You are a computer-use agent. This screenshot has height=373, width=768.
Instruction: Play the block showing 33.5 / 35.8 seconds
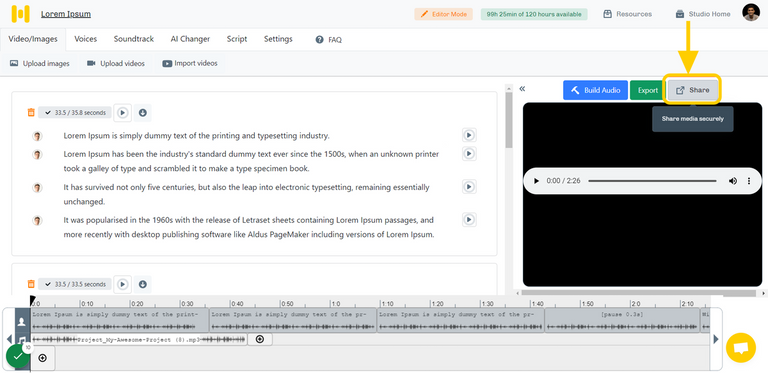(122, 113)
